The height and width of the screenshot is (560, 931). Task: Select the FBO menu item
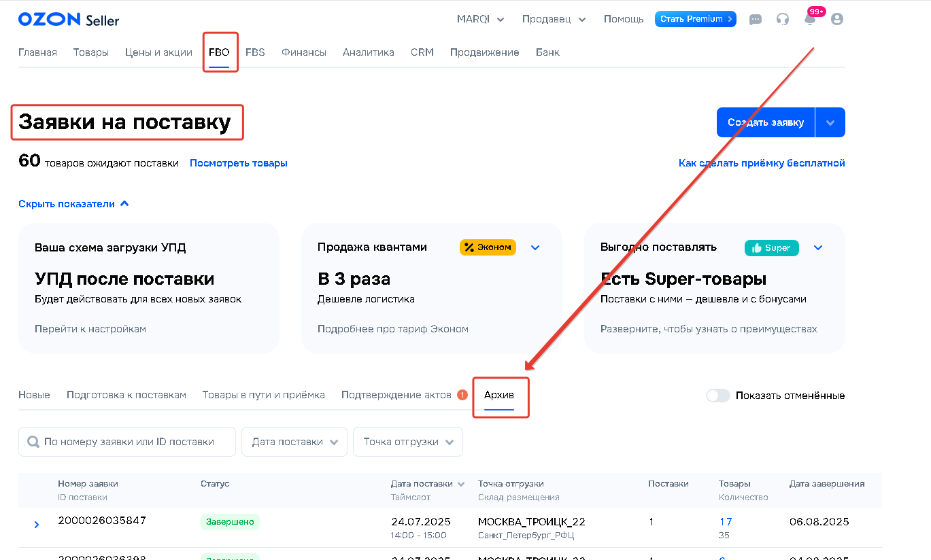[x=219, y=52]
